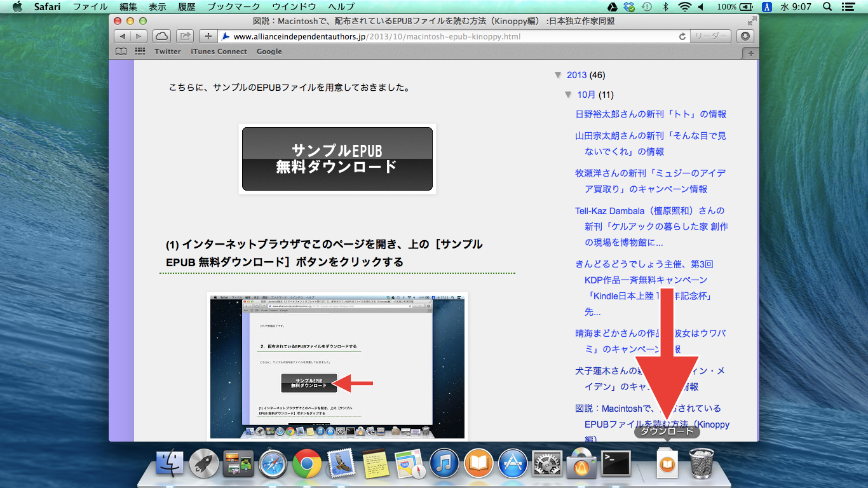The image size is (868, 488).
Task: Add a new tab with the plus button
Action: [751, 53]
